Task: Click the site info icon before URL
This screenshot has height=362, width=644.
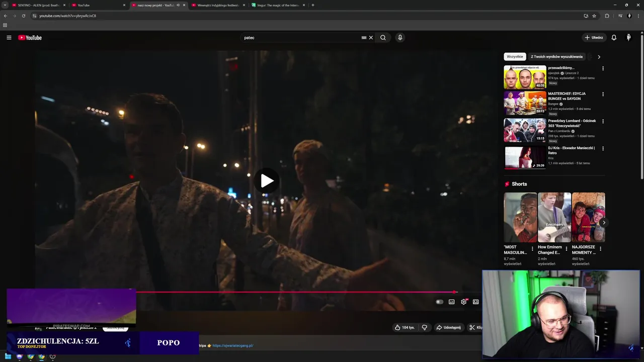Action: pos(35,16)
